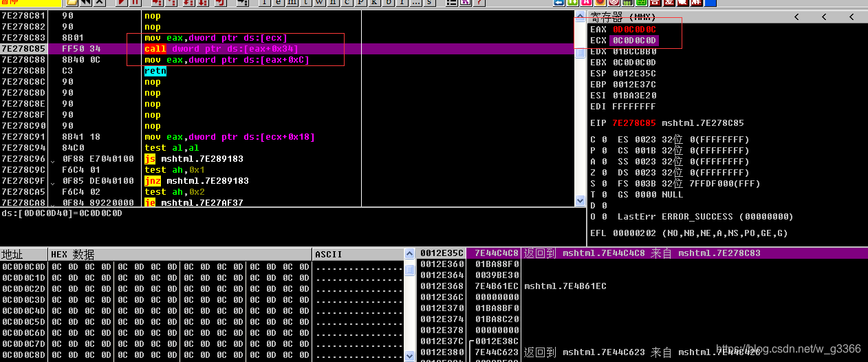The width and height of the screenshot is (868, 362).
Task: Click the 地址 column header in dump
Action: pyautogui.click(x=24, y=254)
